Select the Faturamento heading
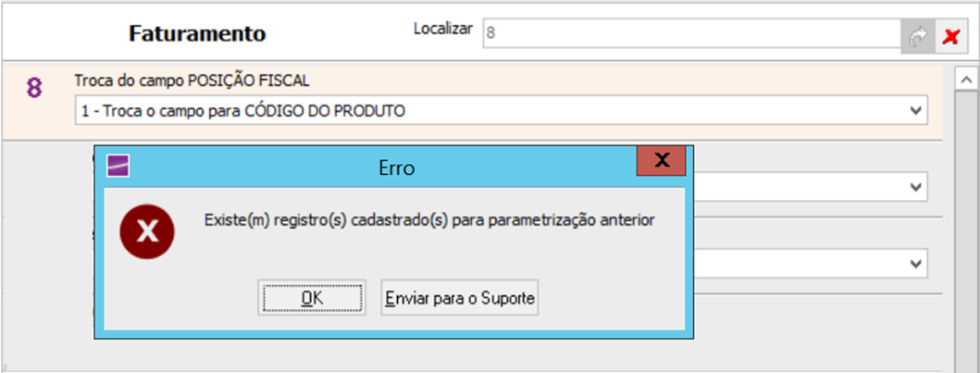 tap(197, 34)
